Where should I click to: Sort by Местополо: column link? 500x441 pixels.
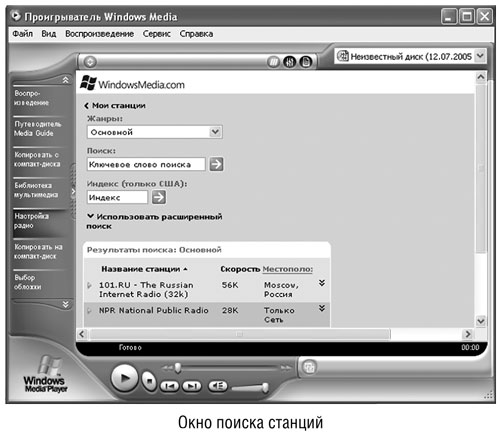tap(288, 269)
